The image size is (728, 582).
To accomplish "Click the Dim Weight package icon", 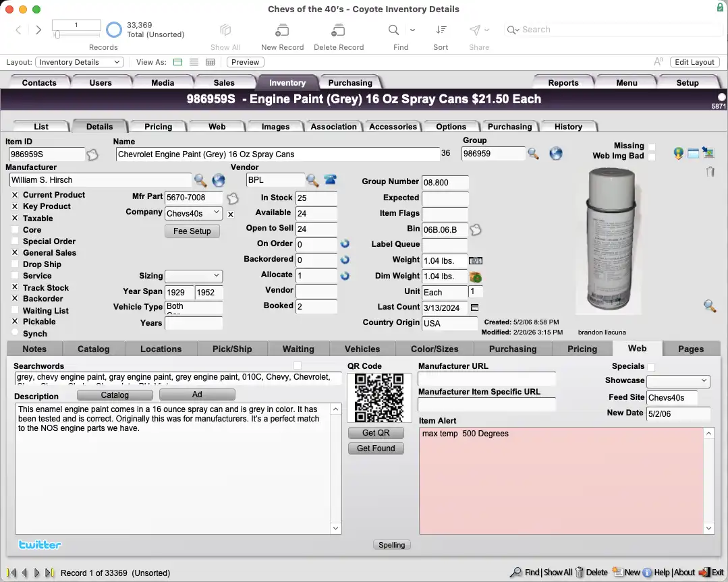I will coord(476,277).
